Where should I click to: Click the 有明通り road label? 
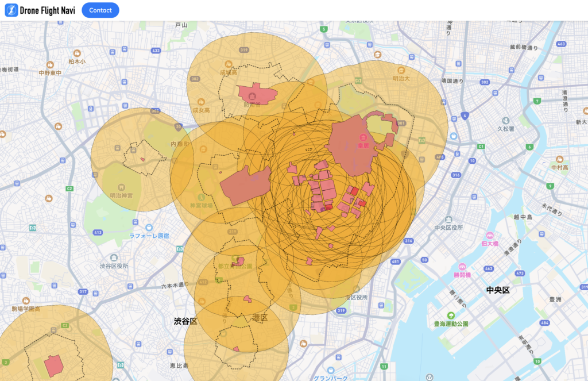[x=526, y=345]
